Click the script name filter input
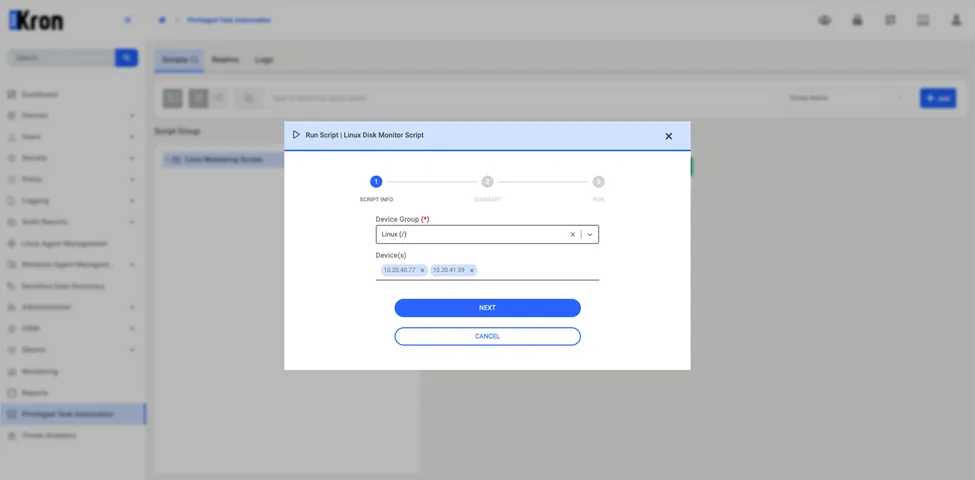Viewport: 975px width, 480px height. [522, 98]
